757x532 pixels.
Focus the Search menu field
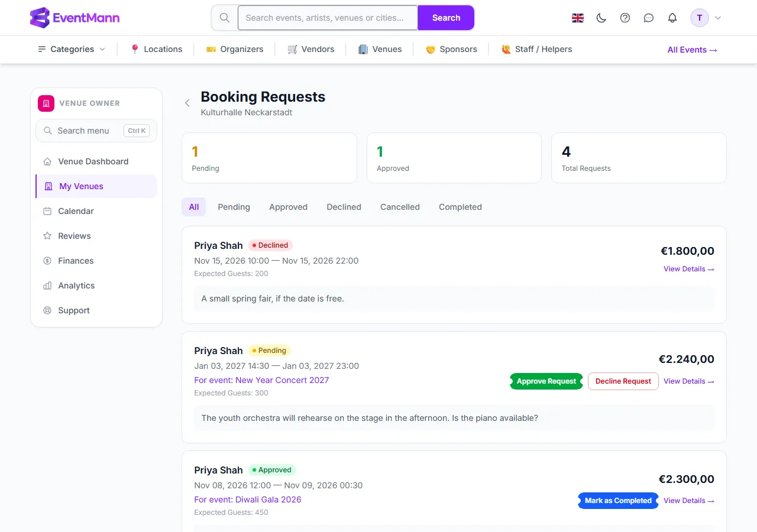[x=96, y=131]
